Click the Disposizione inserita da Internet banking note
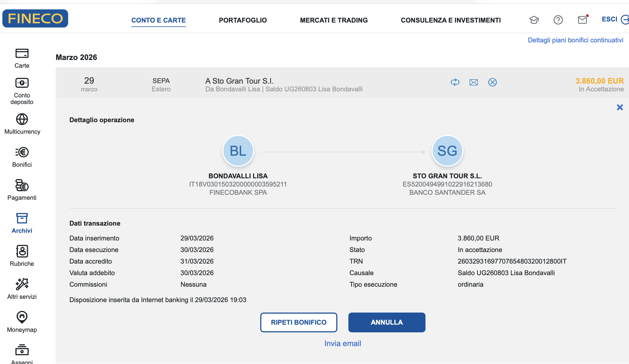The image size is (629, 364). pos(158,300)
